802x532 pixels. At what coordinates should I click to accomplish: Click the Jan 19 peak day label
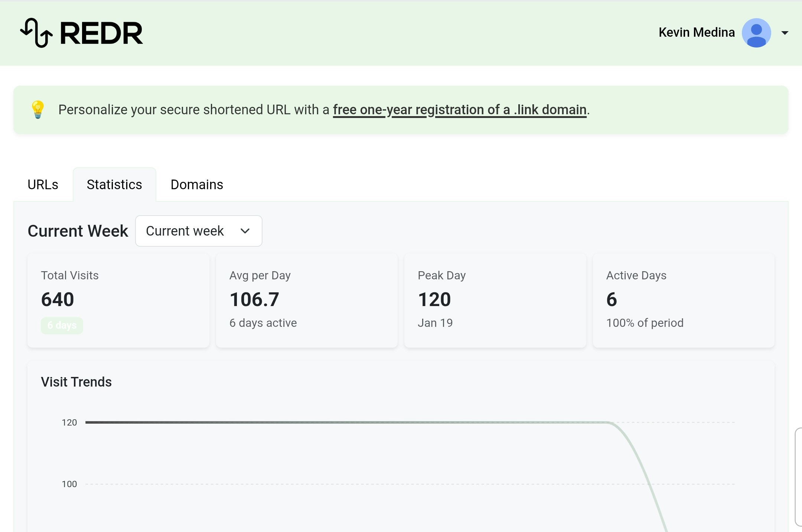click(435, 323)
